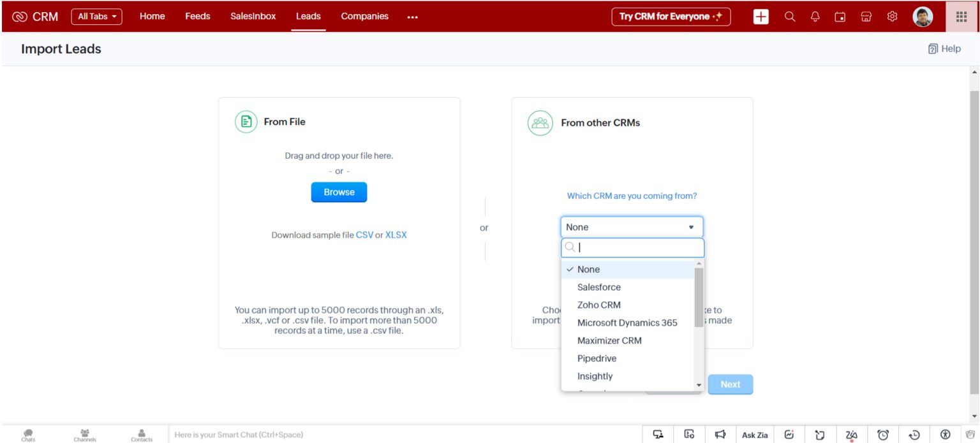Open the announcements megaphone icon
The height and width of the screenshot is (443, 980).
[720, 435]
